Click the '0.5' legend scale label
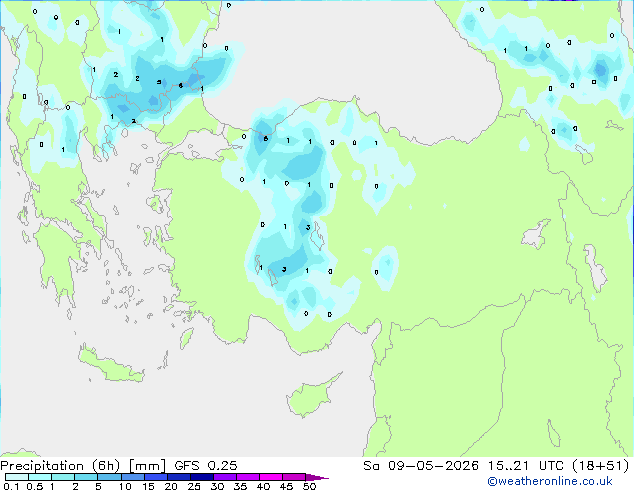634x490 pixels. point(35,486)
